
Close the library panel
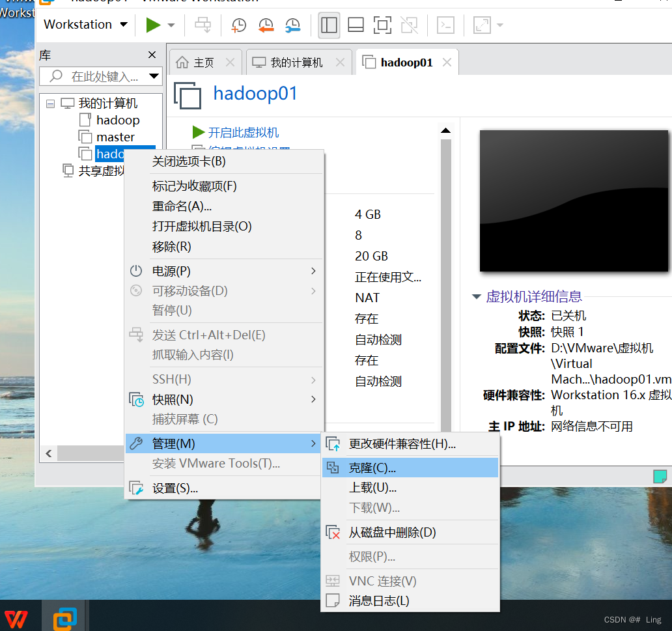click(152, 55)
